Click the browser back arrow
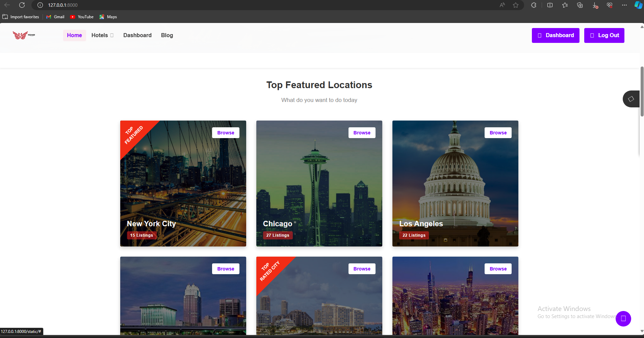The image size is (644, 338). (7, 5)
